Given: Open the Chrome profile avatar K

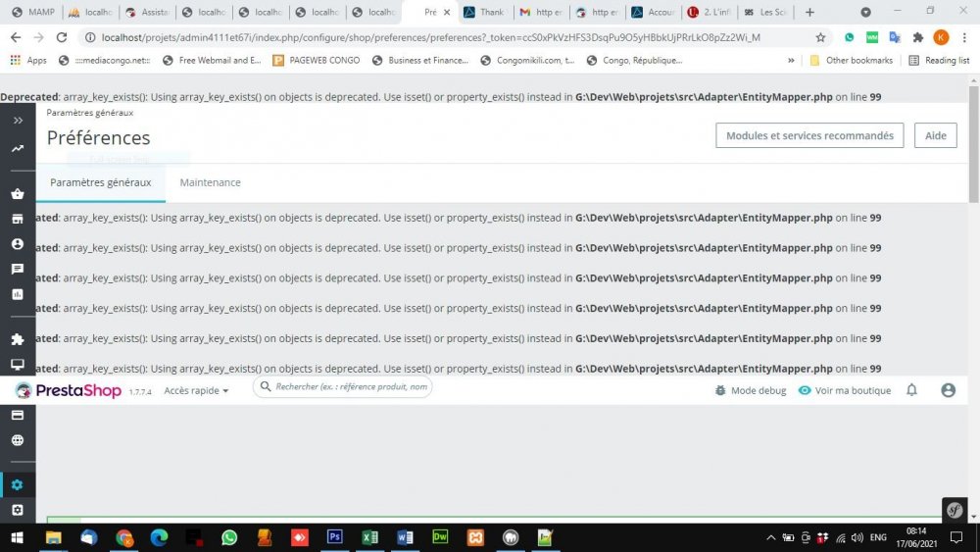Looking at the screenshot, I should [941, 37].
